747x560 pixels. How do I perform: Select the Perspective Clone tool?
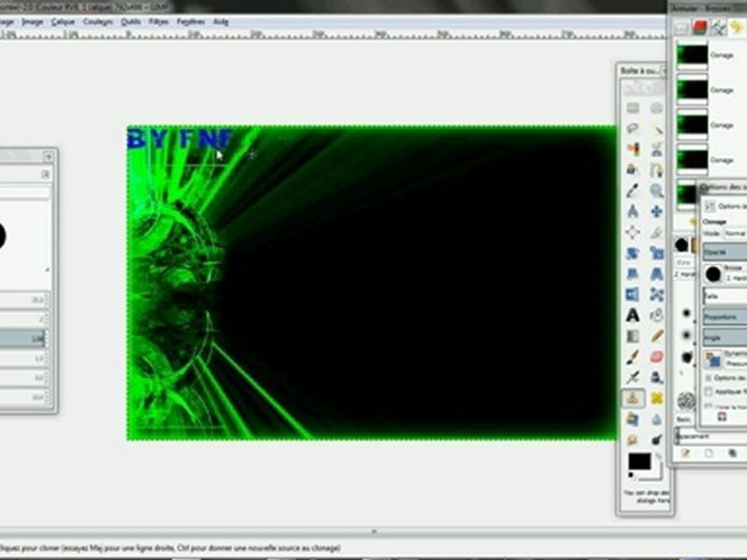tap(633, 419)
